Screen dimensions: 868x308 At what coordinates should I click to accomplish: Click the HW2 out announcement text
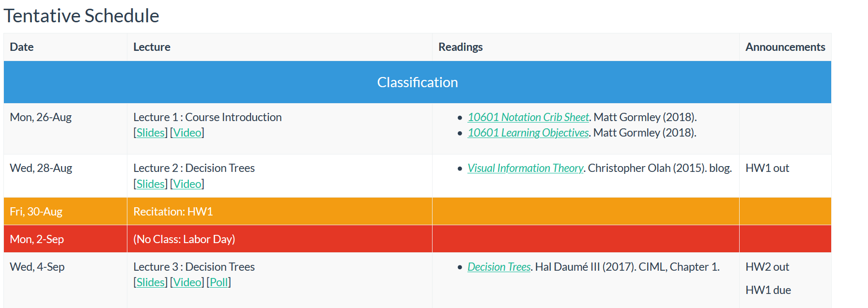pos(767,267)
